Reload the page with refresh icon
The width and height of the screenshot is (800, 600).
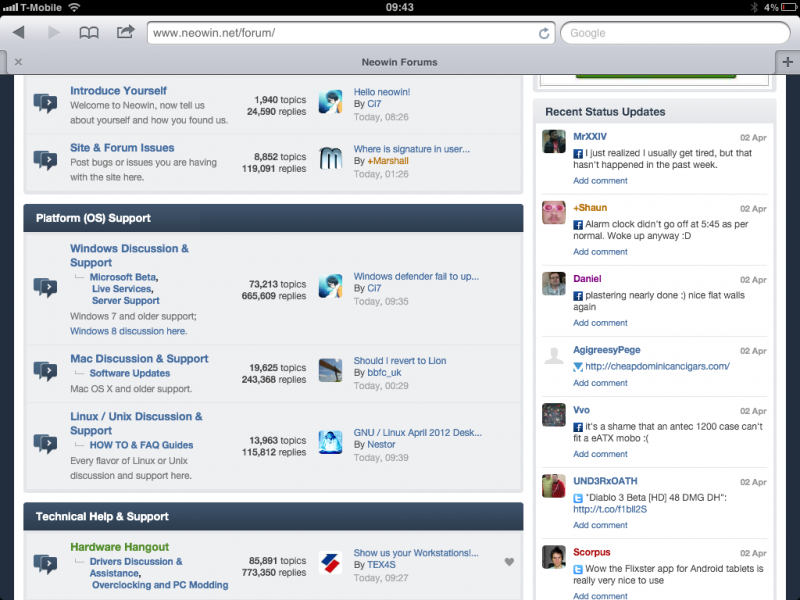[x=544, y=33]
